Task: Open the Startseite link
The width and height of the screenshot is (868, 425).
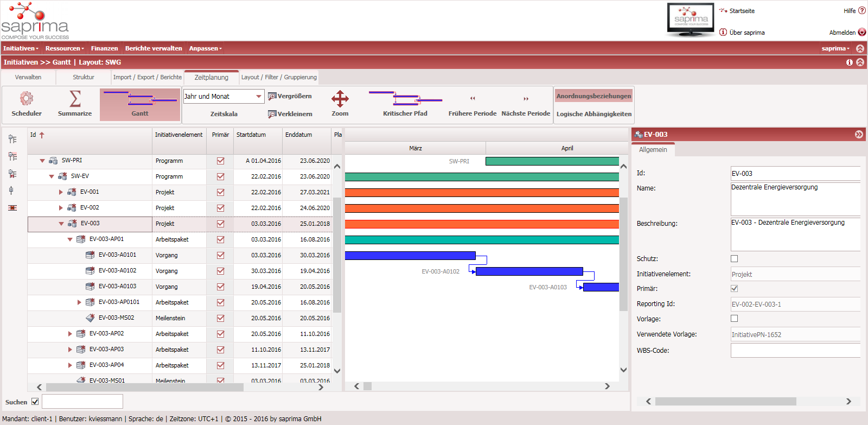Action: (742, 11)
